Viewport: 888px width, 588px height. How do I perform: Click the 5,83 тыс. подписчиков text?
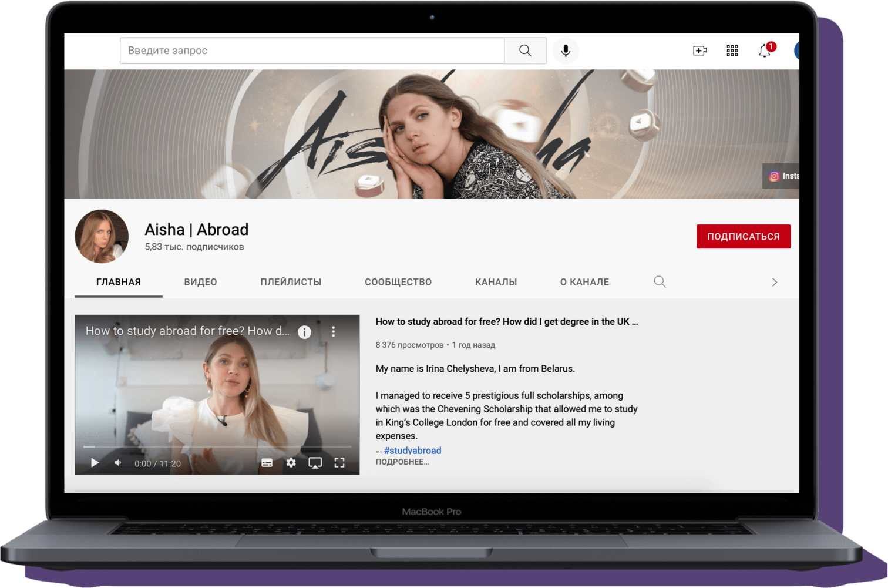click(194, 247)
